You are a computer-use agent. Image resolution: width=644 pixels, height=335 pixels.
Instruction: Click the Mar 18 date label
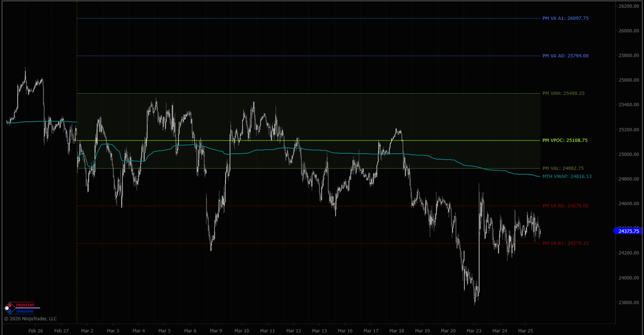point(397,331)
